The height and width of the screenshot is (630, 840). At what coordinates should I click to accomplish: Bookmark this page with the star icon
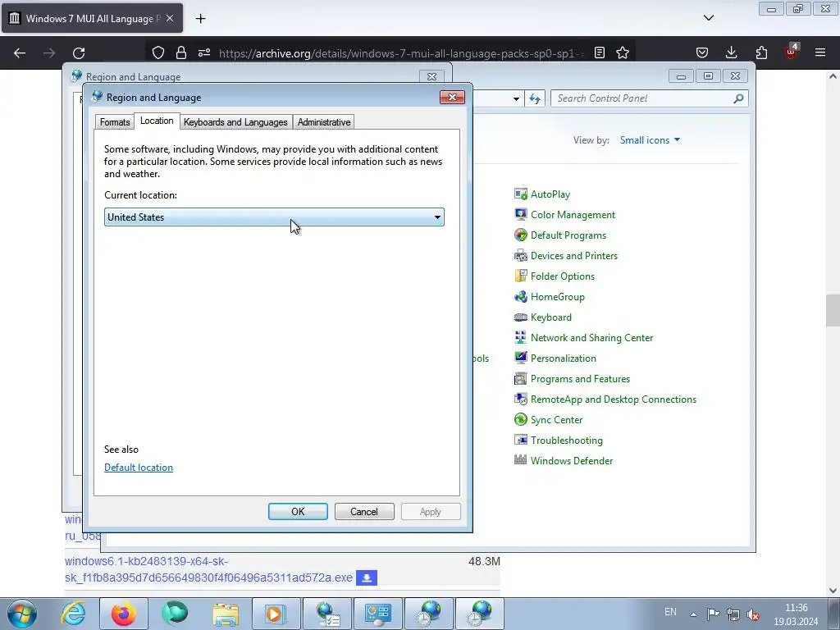(x=623, y=52)
